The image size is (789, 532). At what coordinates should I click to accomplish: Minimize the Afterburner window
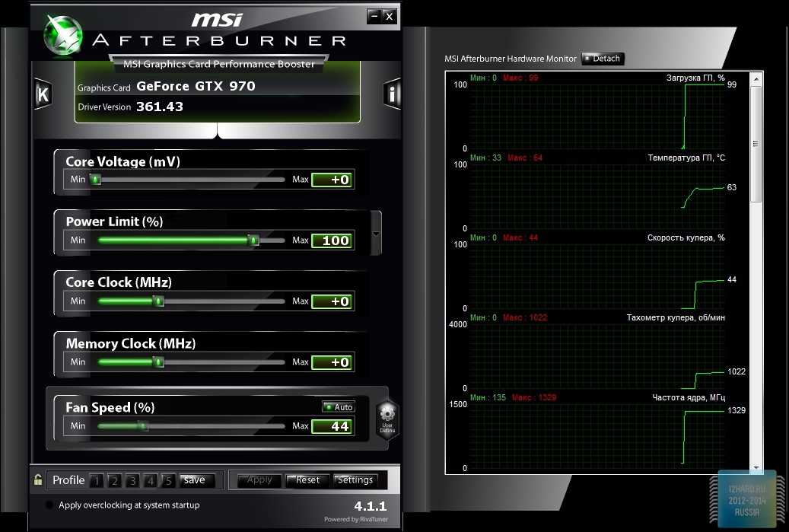(x=373, y=15)
